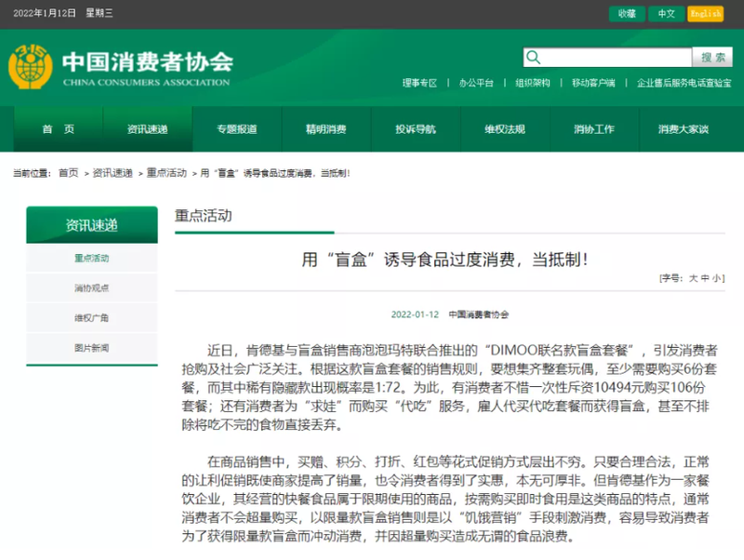Switch language with the English button
Screen dimensions: 744x560
click(706, 14)
